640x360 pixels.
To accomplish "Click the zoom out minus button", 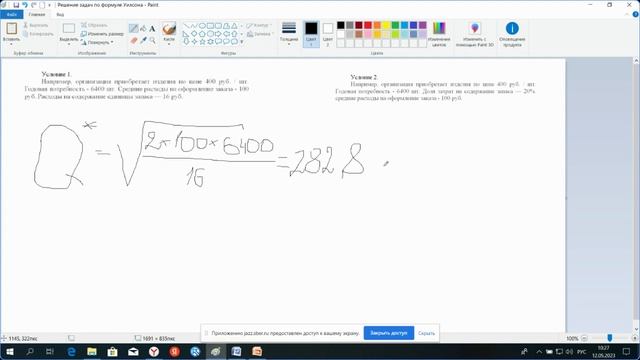I will coord(584,338).
